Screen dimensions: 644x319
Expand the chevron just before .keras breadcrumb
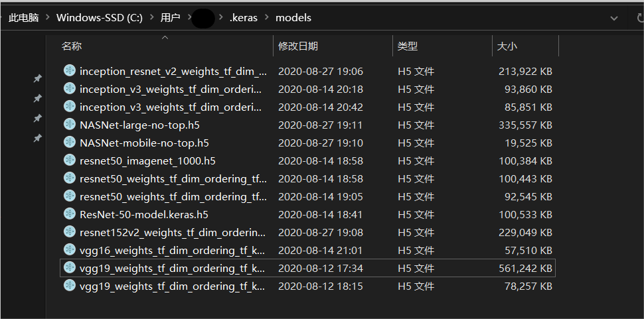pyautogui.click(x=221, y=18)
